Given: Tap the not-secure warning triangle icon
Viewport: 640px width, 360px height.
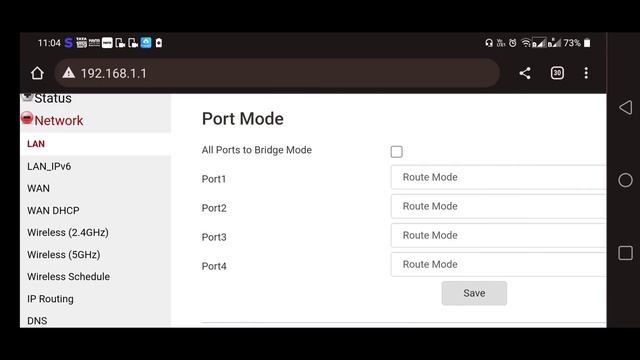Looking at the screenshot, I should 69,73.
